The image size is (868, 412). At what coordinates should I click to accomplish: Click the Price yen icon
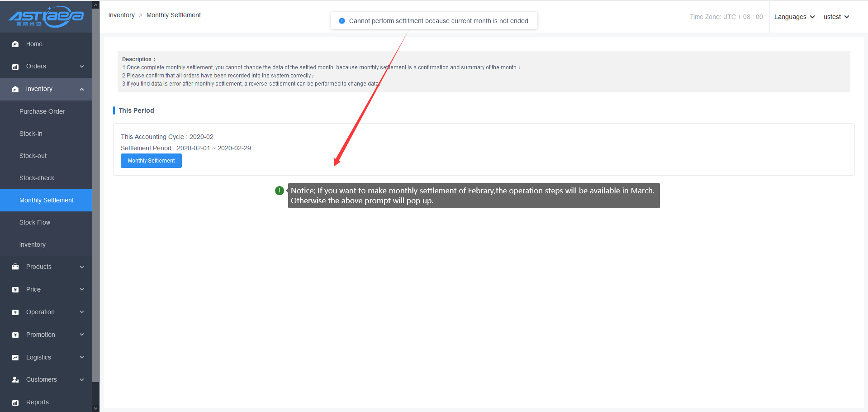(x=15, y=290)
